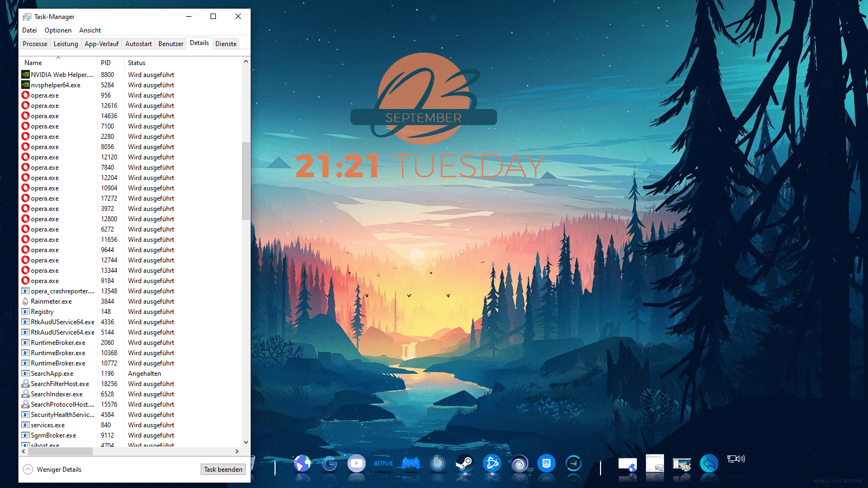Select the SearchApp.exe process row

tap(52, 374)
